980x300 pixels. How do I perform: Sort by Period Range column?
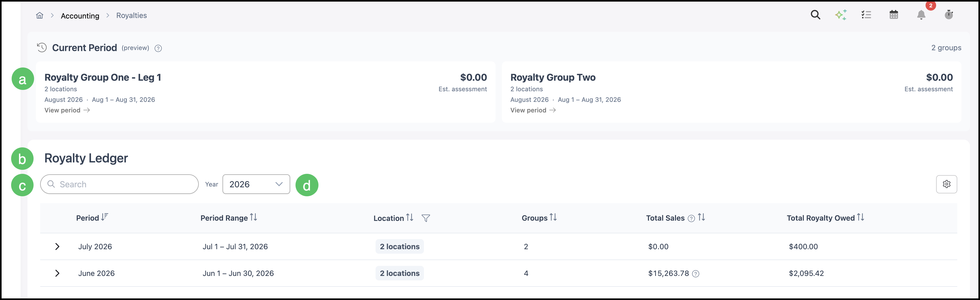tap(253, 217)
